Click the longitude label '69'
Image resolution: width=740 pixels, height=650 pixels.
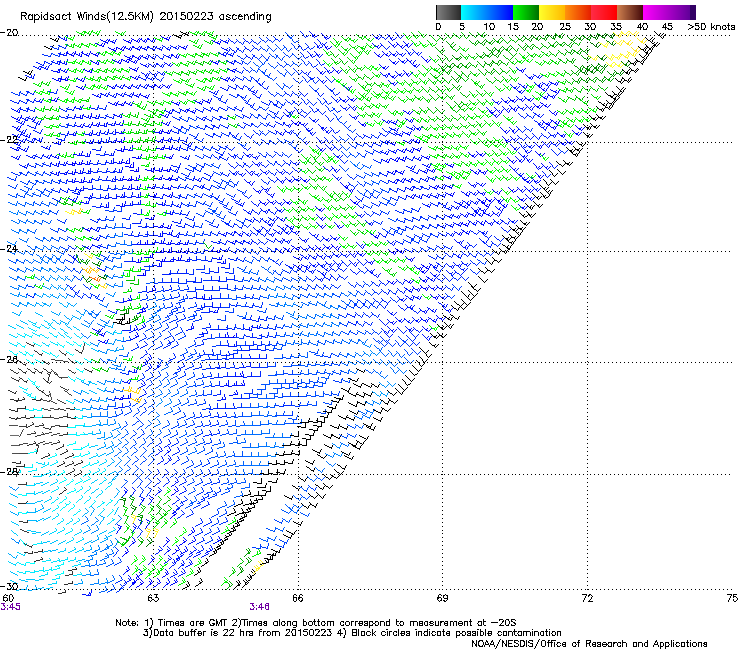pos(442,598)
